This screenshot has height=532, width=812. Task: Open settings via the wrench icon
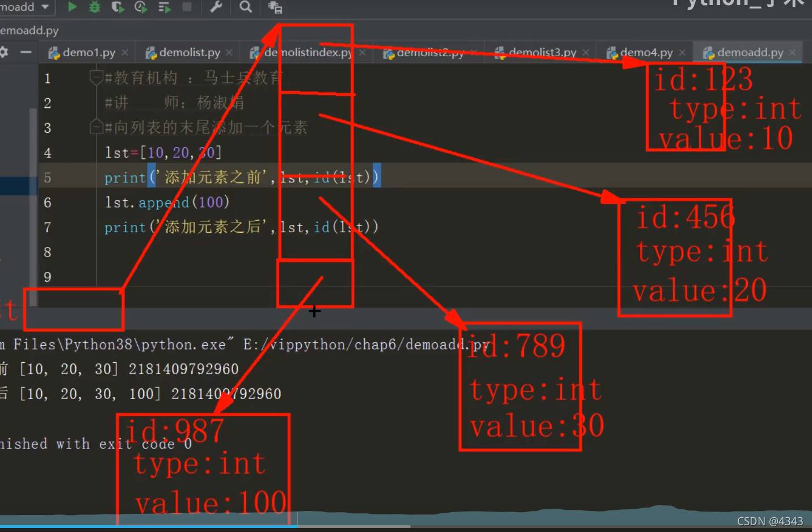click(x=216, y=7)
